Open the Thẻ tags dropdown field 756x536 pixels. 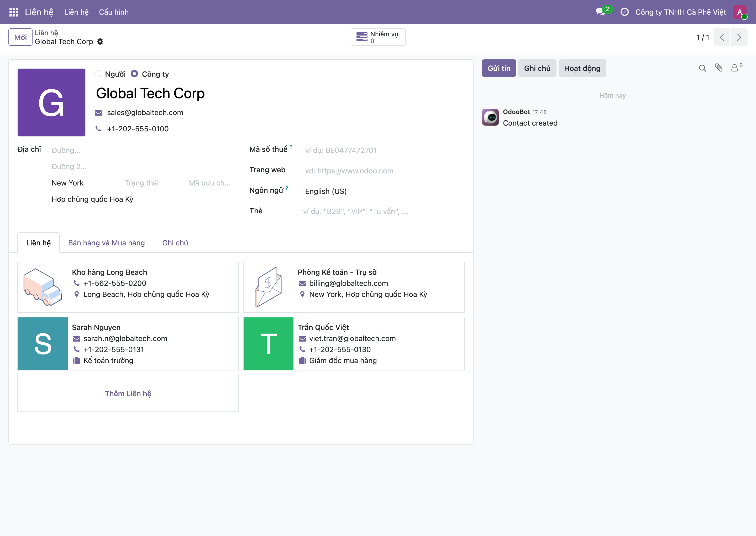click(x=384, y=211)
